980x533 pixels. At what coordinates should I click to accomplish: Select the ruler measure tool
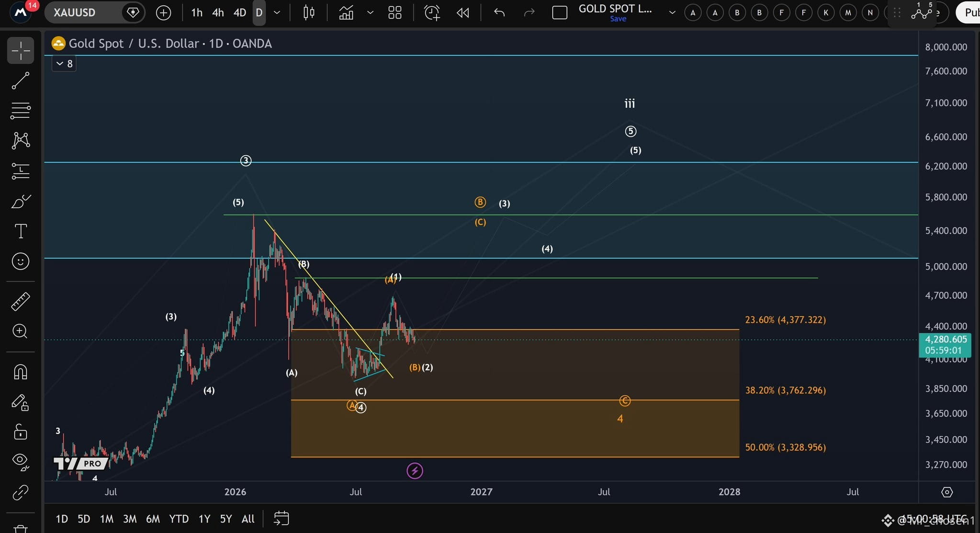pos(21,302)
